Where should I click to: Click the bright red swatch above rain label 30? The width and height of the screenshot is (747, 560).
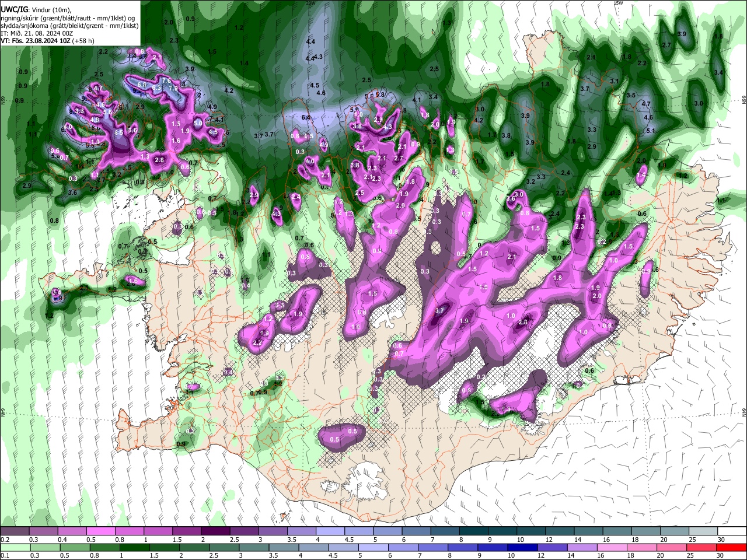pos(730,547)
